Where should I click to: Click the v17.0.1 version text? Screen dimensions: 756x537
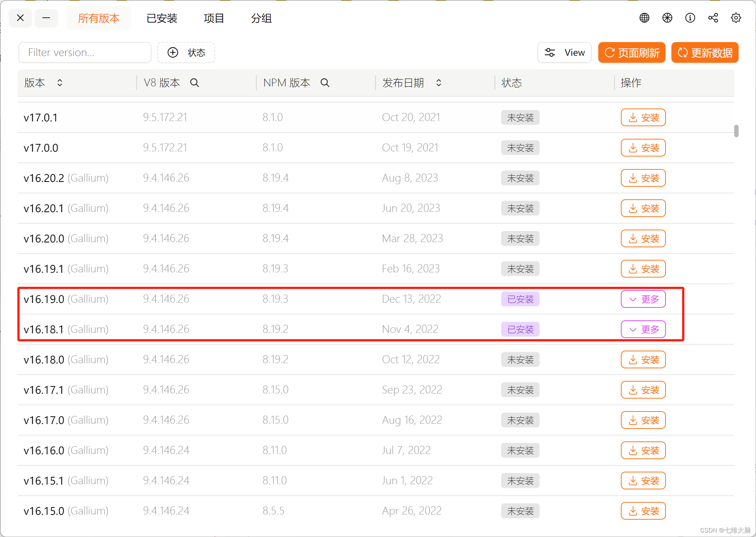[41, 118]
